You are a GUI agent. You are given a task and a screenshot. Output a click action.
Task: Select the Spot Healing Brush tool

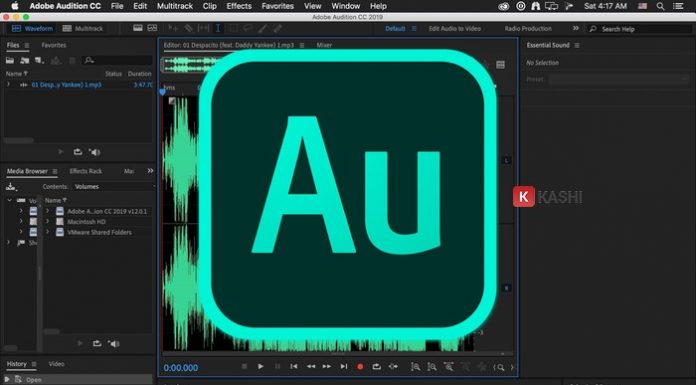pos(277,28)
